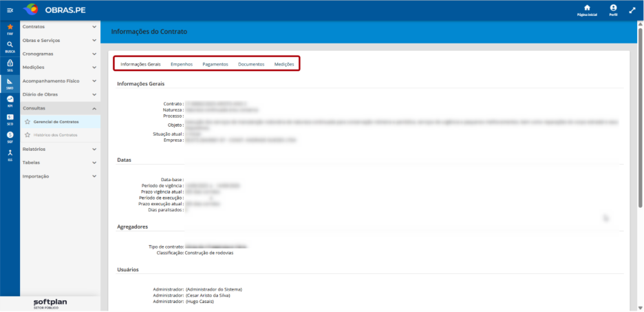Open the SCO module icon

10,118
